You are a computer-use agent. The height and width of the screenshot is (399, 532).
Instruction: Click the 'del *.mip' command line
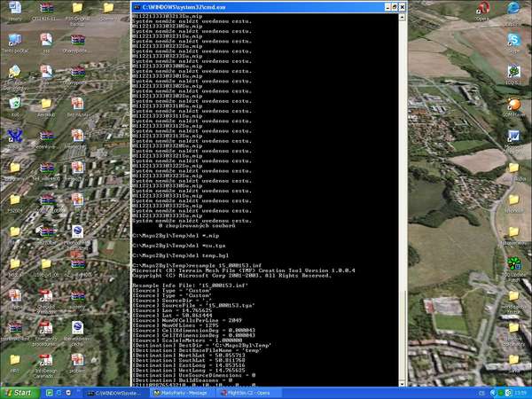tap(176, 236)
